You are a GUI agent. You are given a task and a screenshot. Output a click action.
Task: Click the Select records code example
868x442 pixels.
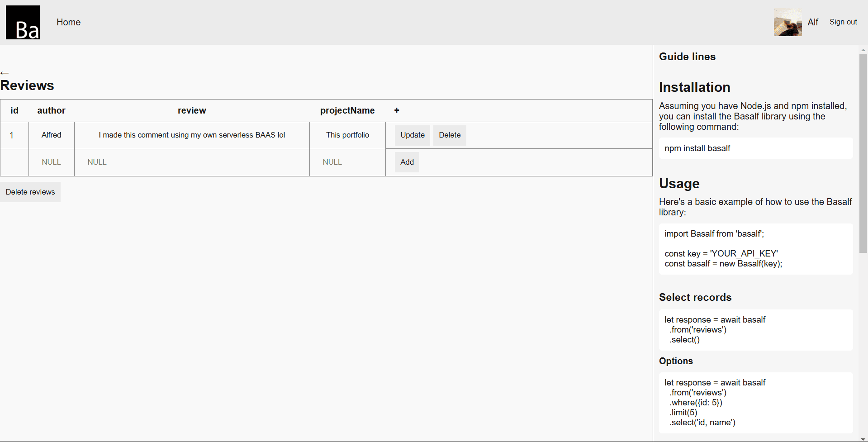coord(755,330)
